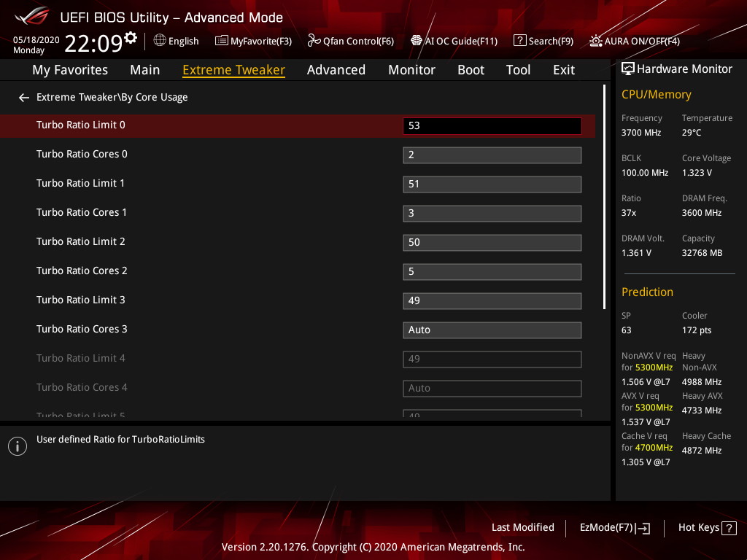Click Core Voltage 1.323 V value
This screenshot has height=560, width=747.
click(697, 173)
